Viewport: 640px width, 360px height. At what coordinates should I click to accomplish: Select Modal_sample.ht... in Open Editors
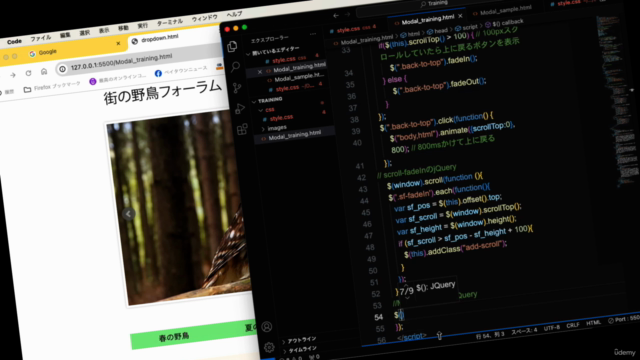299,78
